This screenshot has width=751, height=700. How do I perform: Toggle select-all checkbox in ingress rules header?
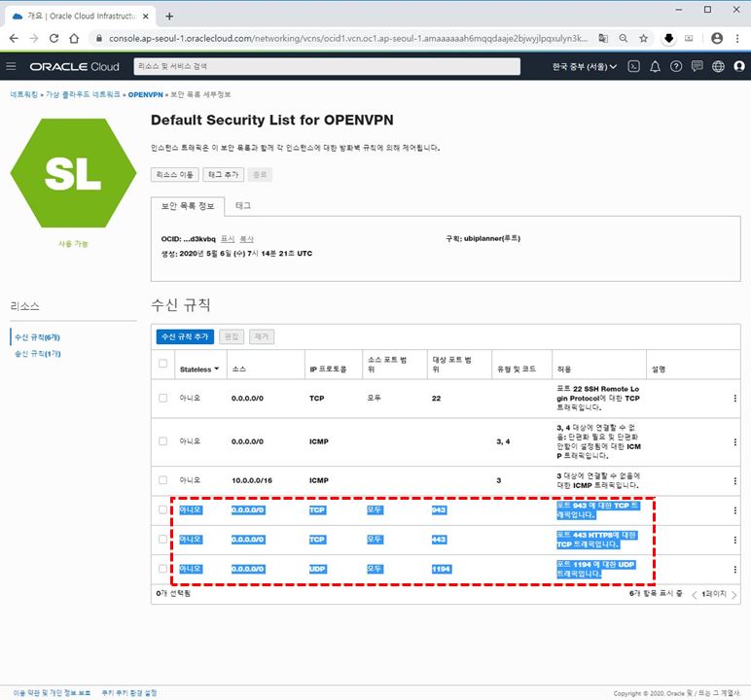[x=162, y=364]
